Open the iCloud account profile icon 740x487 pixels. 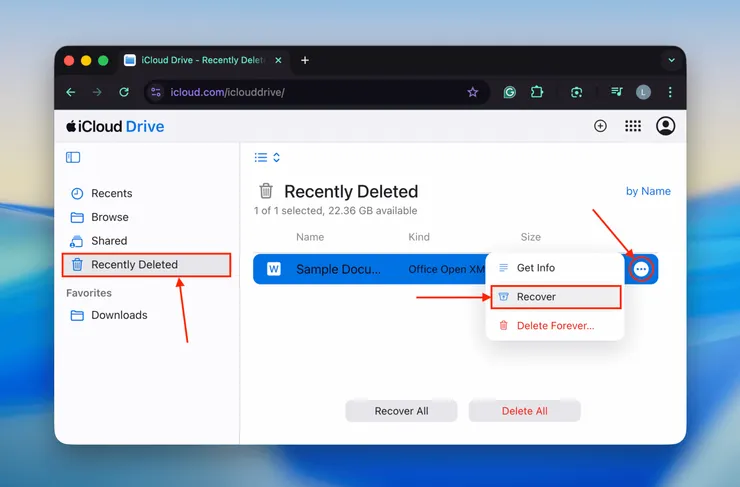pos(665,126)
